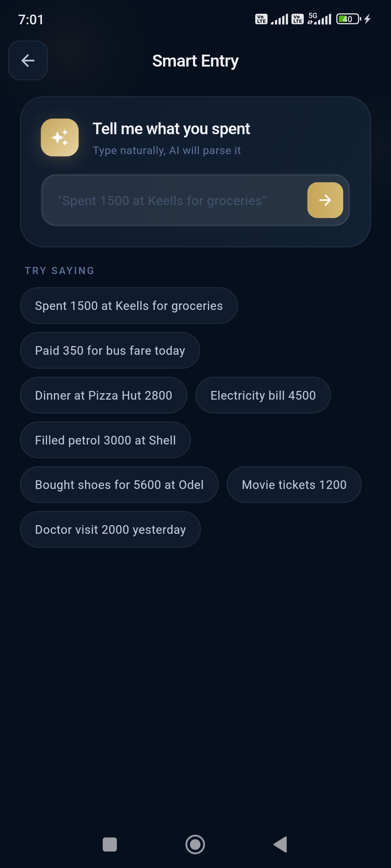
Task: Tap the "Smart Entry" page title
Action: tap(195, 61)
